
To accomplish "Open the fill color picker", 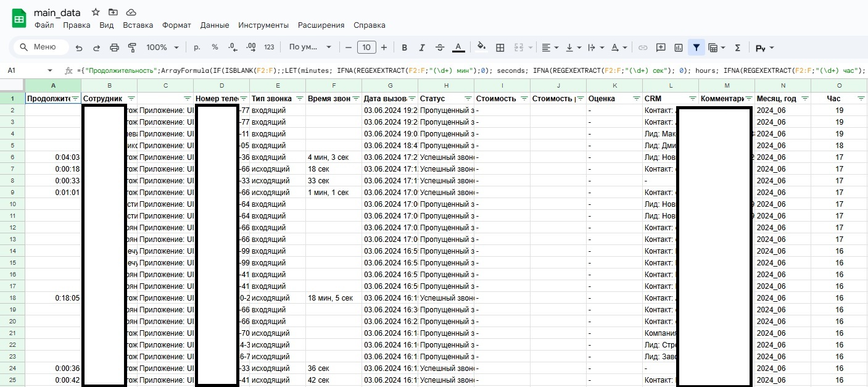I will click(x=481, y=48).
